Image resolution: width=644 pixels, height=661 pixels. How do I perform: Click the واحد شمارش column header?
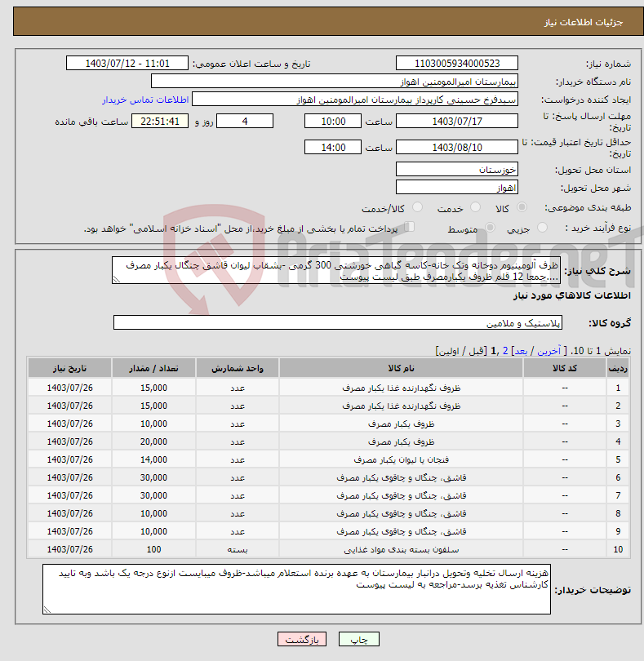(x=238, y=368)
